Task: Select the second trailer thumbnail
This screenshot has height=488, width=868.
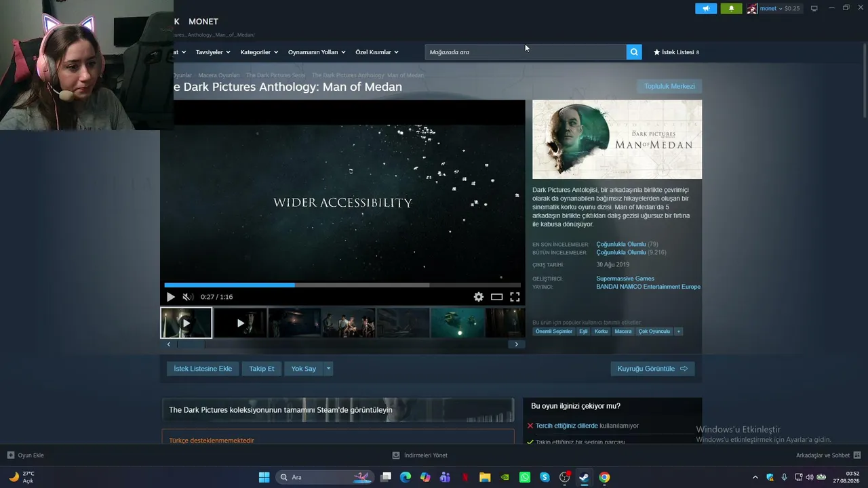Action: (x=240, y=323)
